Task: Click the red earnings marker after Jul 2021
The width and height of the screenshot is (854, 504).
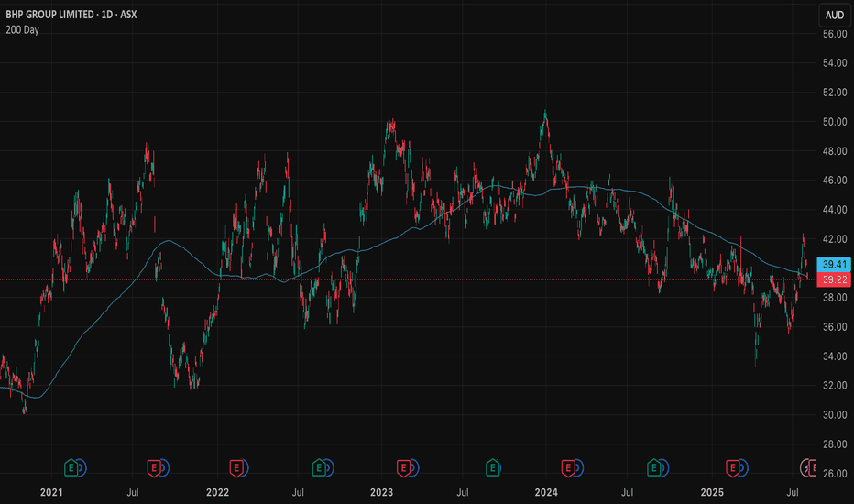Action: pyautogui.click(x=154, y=467)
